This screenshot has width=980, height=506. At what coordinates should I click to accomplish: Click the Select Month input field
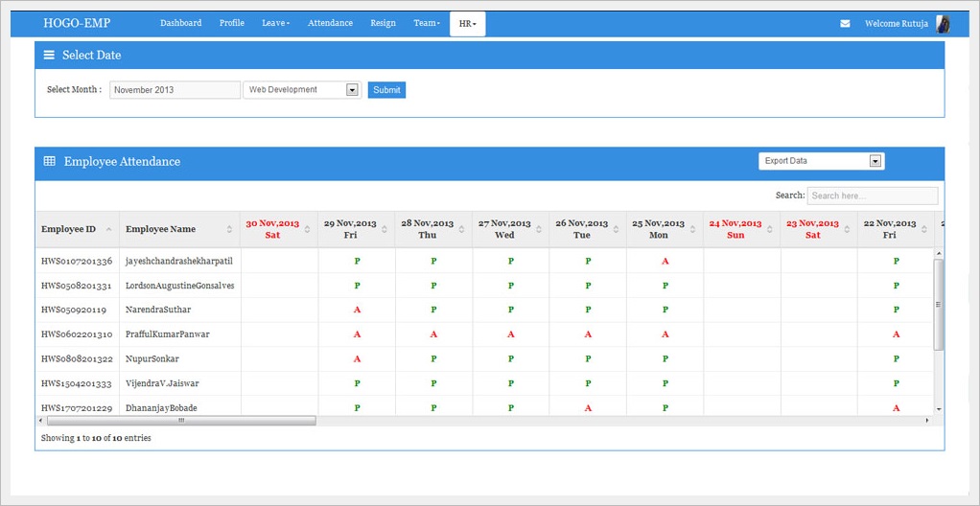coord(175,90)
